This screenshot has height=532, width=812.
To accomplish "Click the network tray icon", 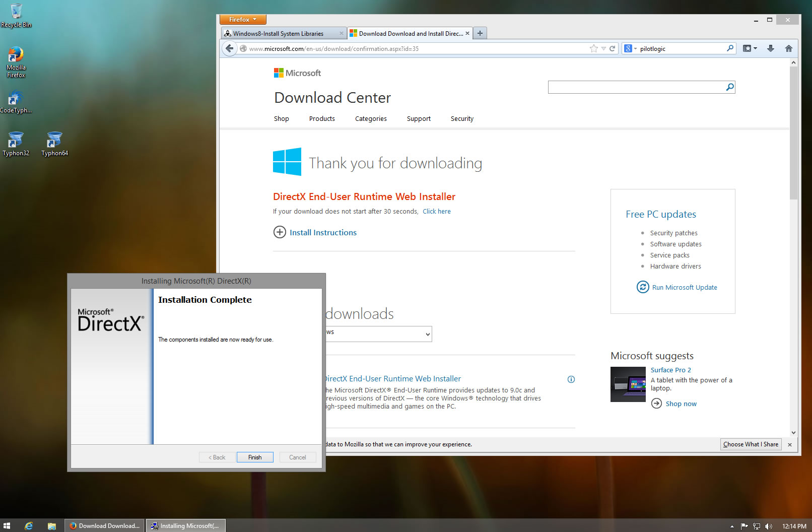I will tap(757, 526).
